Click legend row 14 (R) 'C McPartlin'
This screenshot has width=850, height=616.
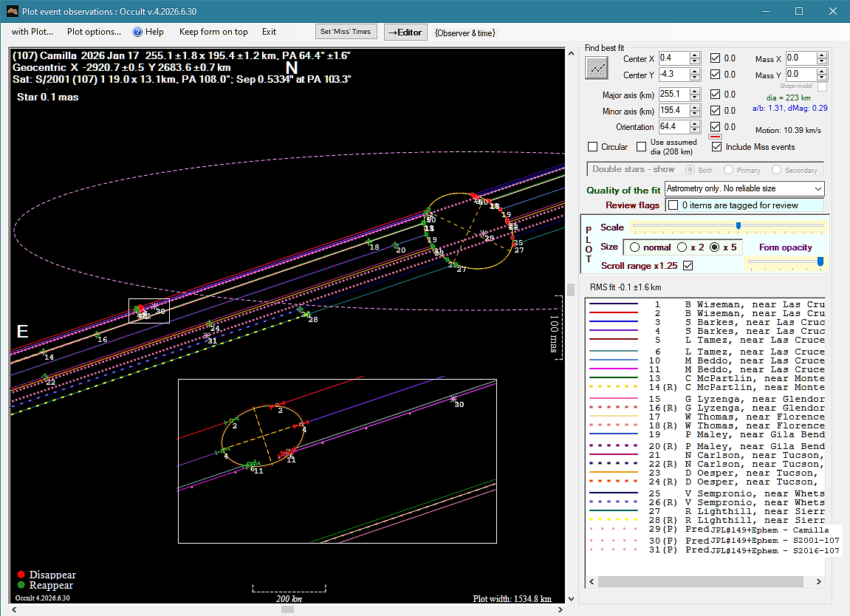(x=706, y=387)
